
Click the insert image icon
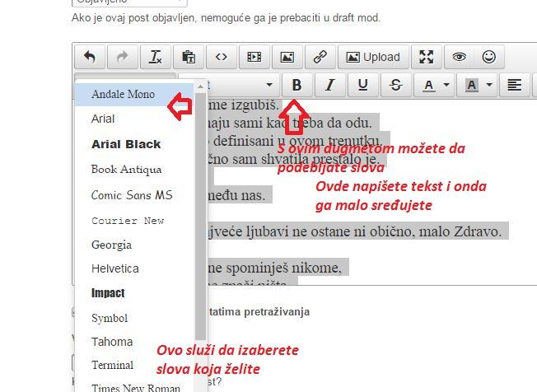click(287, 57)
